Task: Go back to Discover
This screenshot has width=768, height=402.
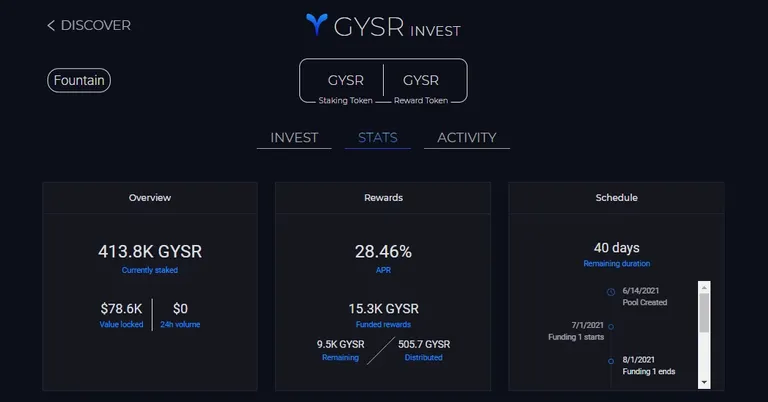Action: (x=89, y=25)
